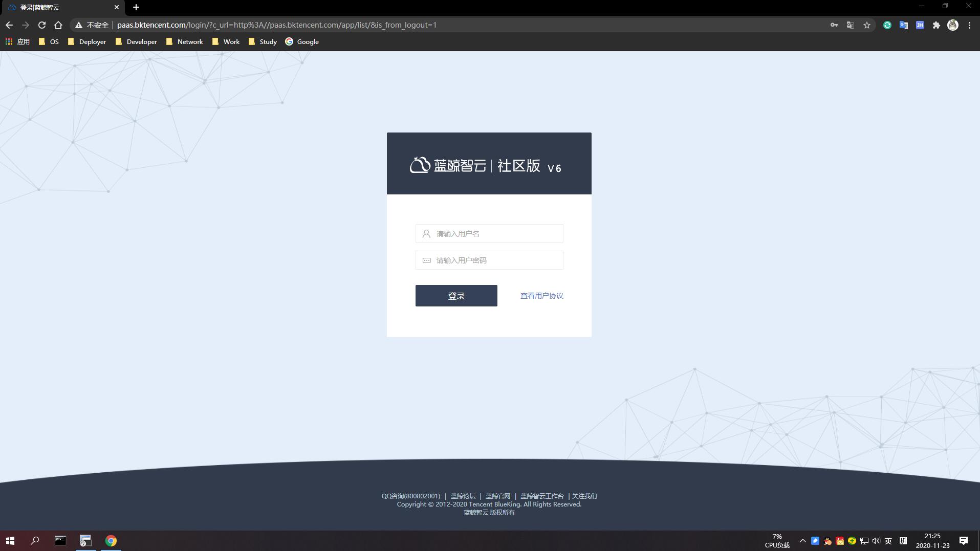Screen dimensions: 980x551
Task: Reload the current page
Action: tap(42, 25)
